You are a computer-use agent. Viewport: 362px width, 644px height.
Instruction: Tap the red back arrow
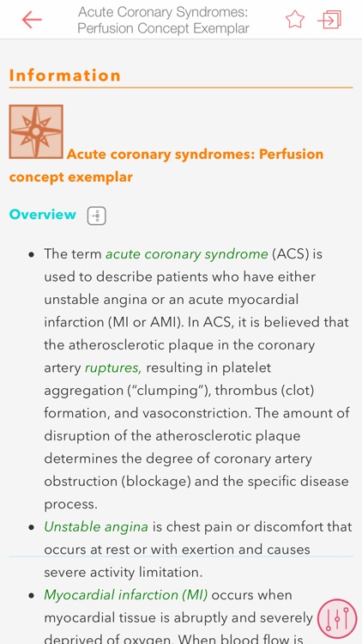pyautogui.click(x=32, y=20)
